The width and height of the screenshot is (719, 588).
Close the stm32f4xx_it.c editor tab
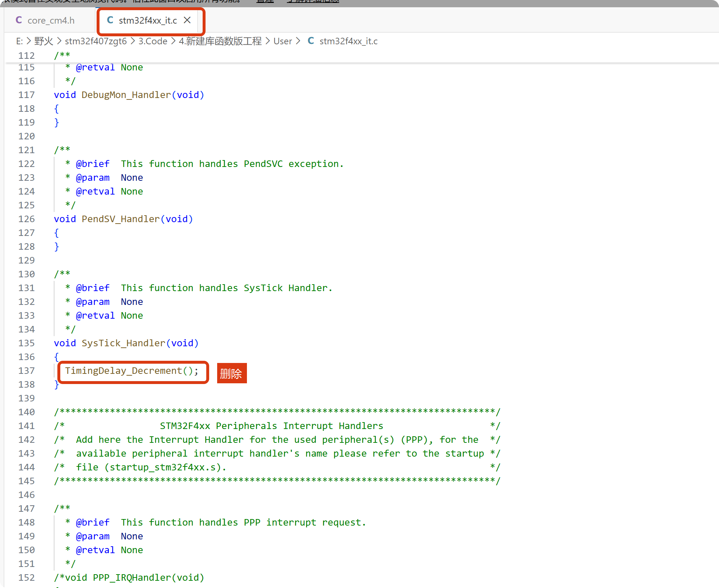click(187, 20)
